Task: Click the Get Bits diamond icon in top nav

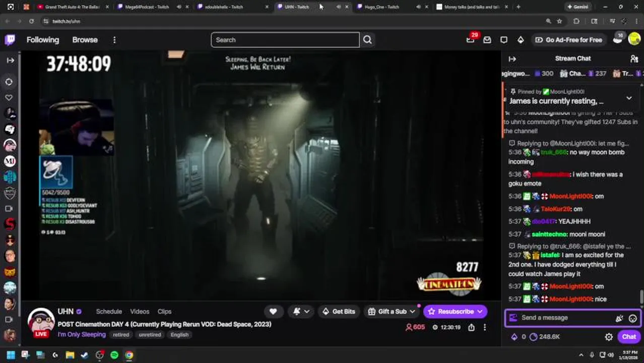Action: pyautogui.click(x=521, y=40)
